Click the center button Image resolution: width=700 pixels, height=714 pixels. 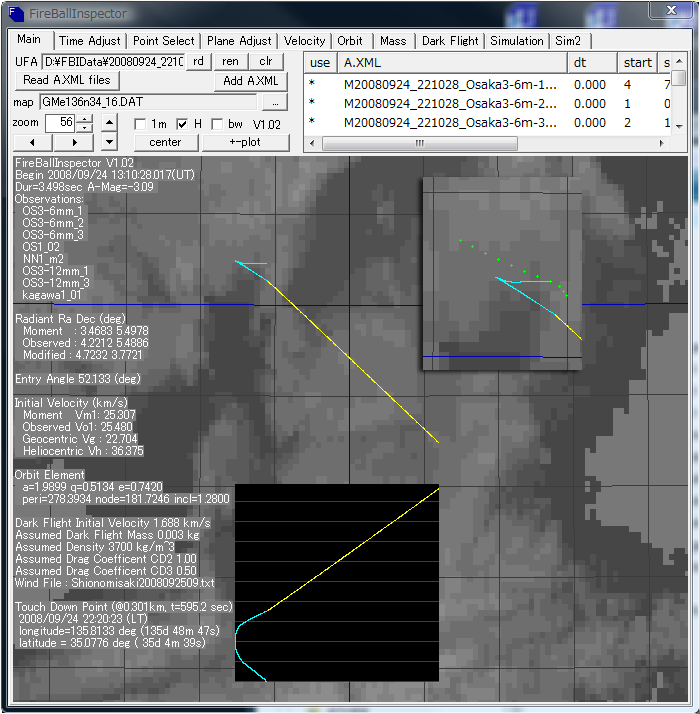[x=165, y=143]
